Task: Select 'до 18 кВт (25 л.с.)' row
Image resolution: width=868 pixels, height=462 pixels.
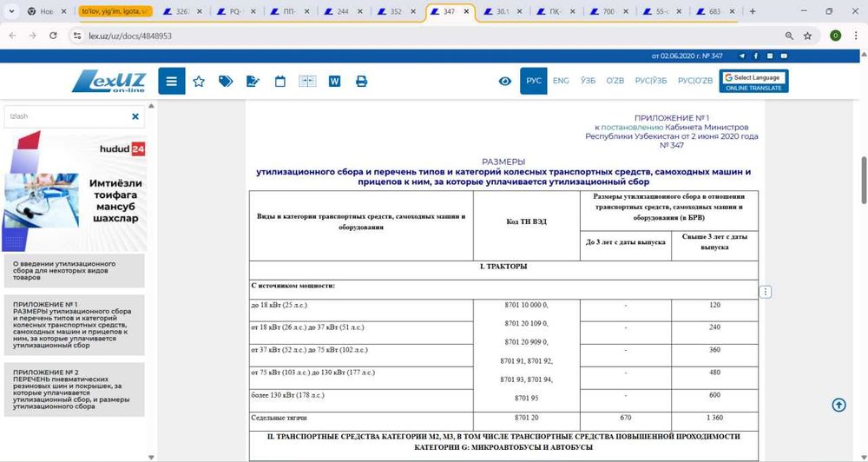Action: click(x=279, y=305)
